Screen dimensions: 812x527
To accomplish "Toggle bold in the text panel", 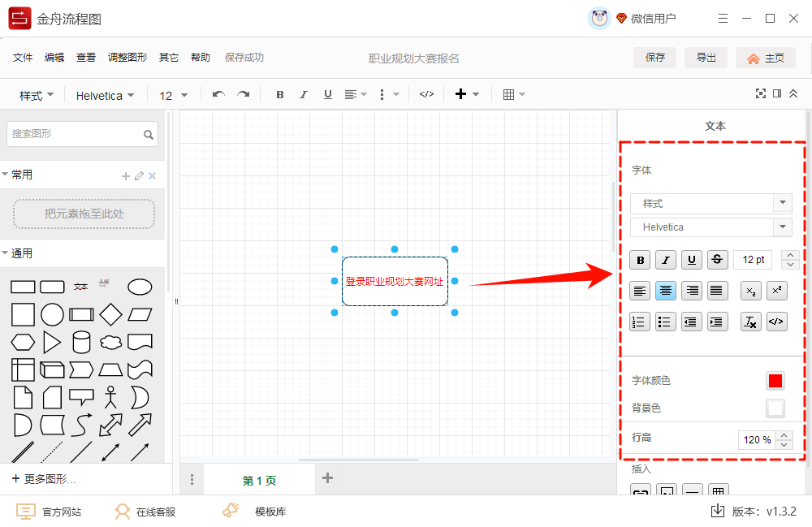I will (640, 259).
